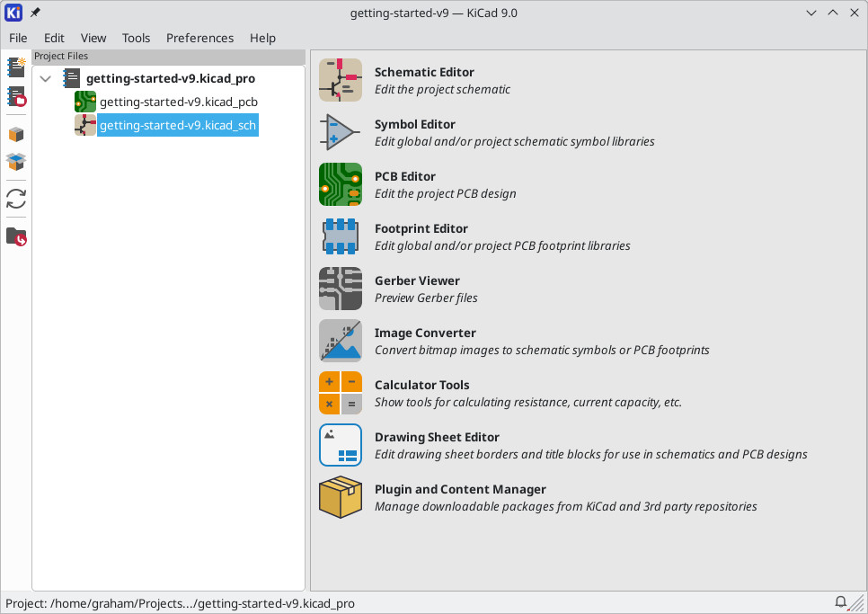Click the kicad_pro project file icon
Image resolution: width=868 pixels, height=614 pixels.
71,78
